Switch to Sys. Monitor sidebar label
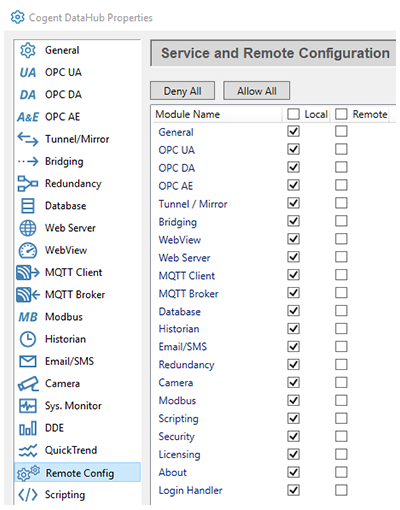This screenshot has width=400, height=510. pos(73,406)
